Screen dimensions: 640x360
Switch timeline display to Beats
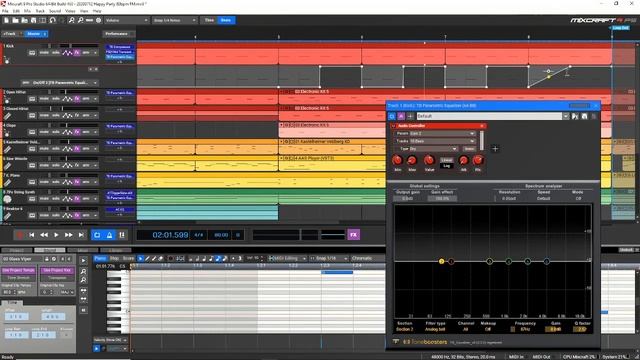click(x=226, y=20)
